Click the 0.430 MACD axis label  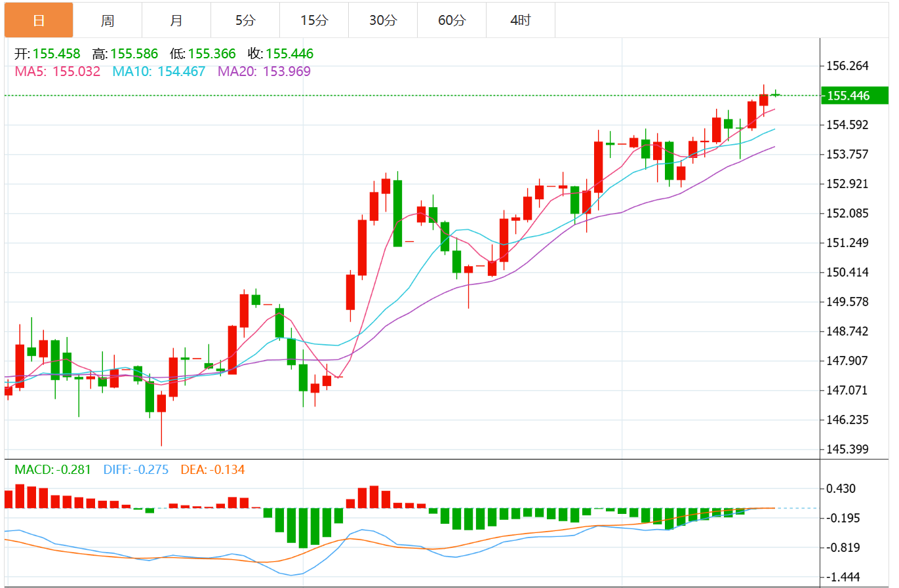coord(841,488)
